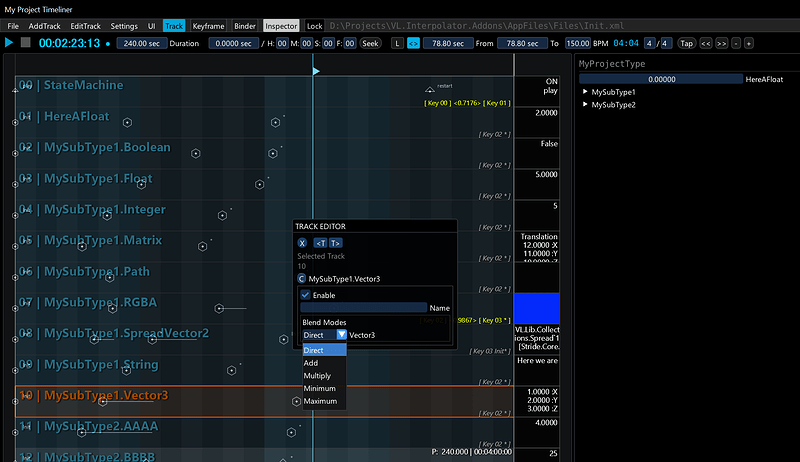Click the record dot next to the timecode
This screenshot has height=462, width=800.
pos(108,44)
